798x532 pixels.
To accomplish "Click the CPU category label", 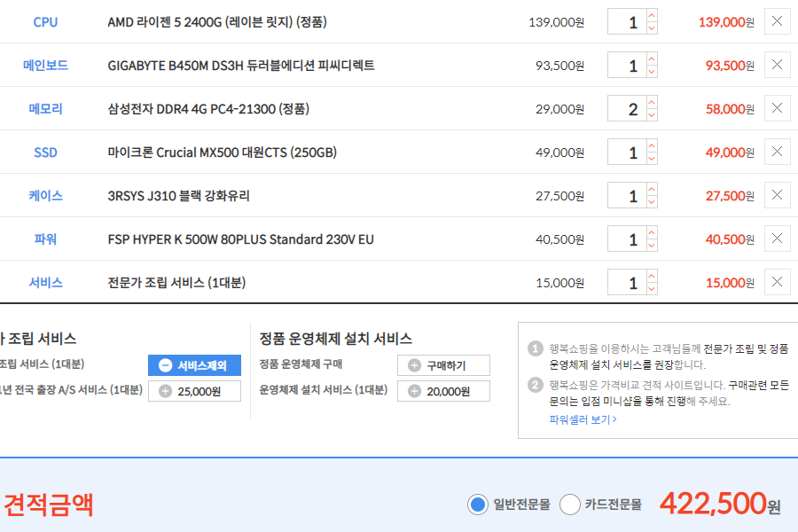I will 45,22.
